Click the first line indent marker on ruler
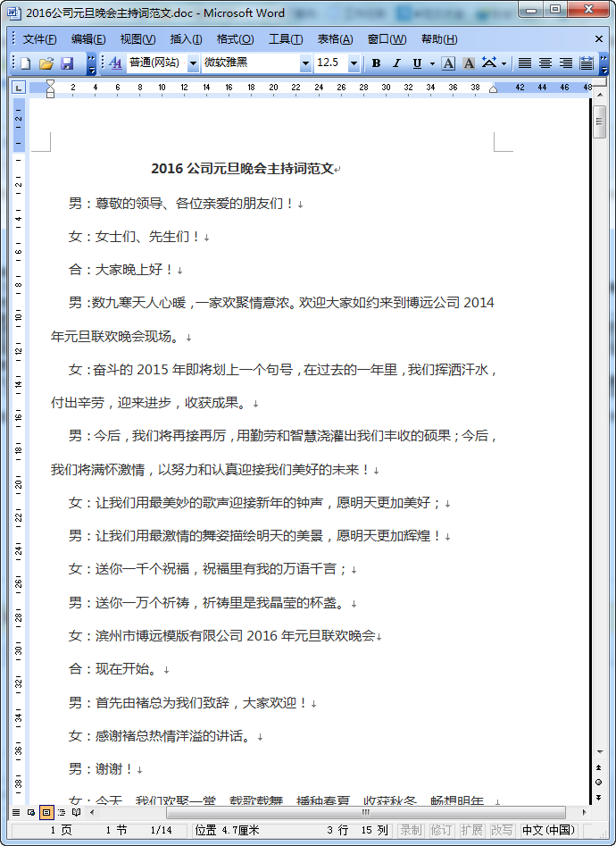 [50, 82]
